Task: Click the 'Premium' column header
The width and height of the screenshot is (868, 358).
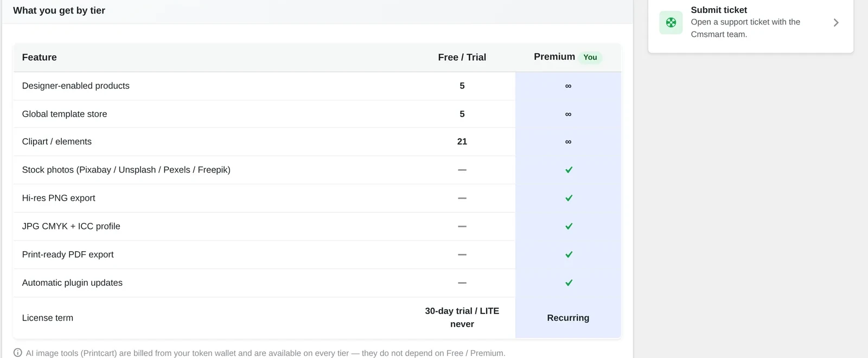Action: tap(554, 56)
